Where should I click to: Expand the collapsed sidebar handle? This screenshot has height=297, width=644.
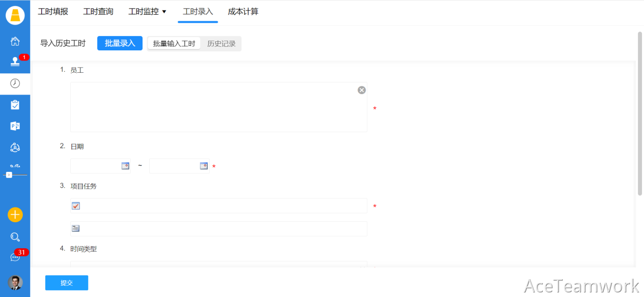tap(9, 175)
